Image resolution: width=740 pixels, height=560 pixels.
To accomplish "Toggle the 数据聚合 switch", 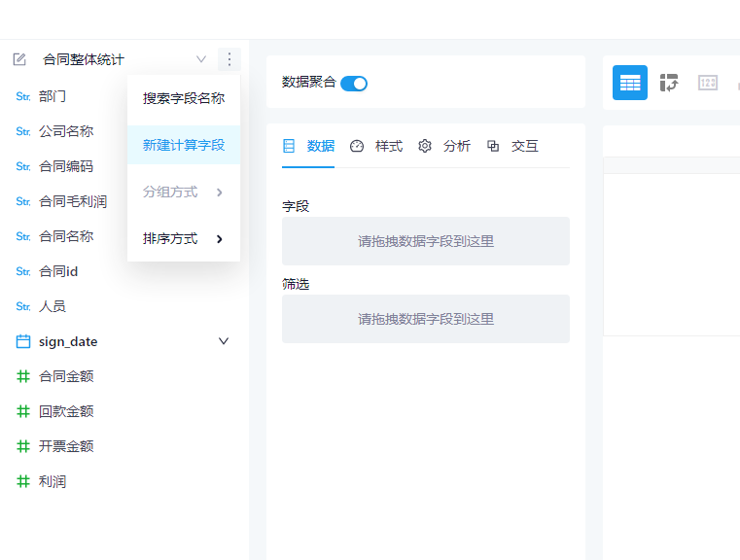I will (x=354, y=83).
